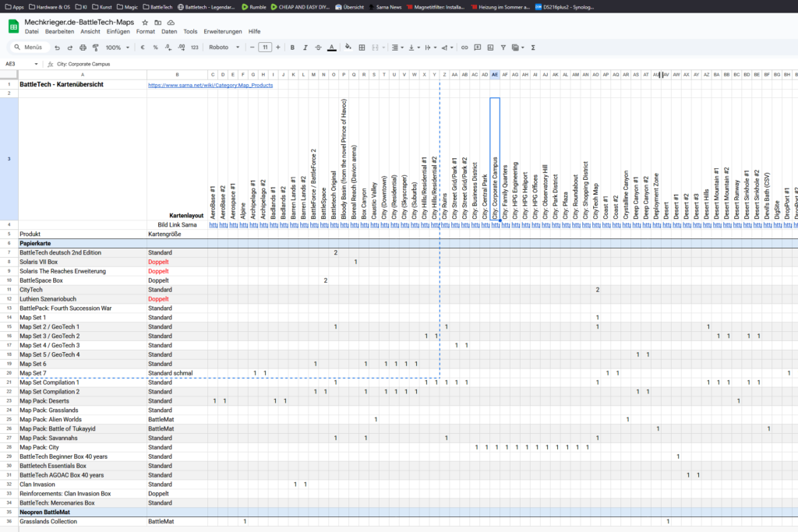Image resolution: width=798 pixels, height=532 pixels.
Task: Open the Datei menu
Action: click(31, 31)
